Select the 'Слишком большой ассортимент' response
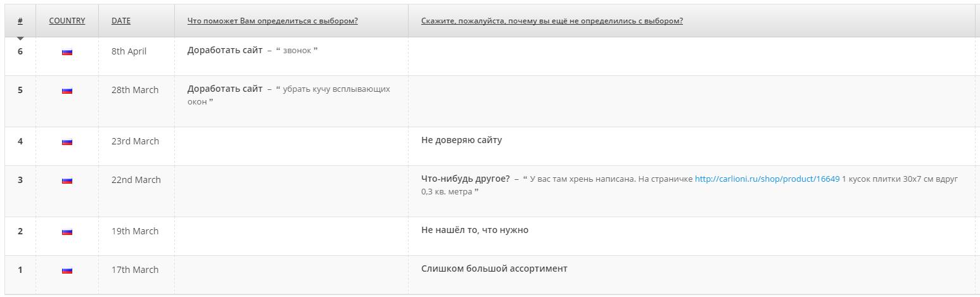Viewport: 980px width, 297px height. click(494, 269)
